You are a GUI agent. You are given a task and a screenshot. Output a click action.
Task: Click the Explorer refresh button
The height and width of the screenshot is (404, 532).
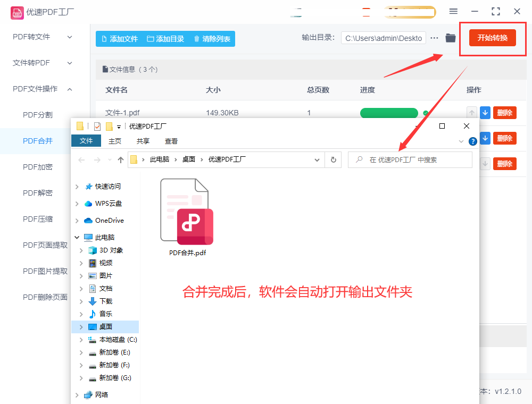[333, 159]
